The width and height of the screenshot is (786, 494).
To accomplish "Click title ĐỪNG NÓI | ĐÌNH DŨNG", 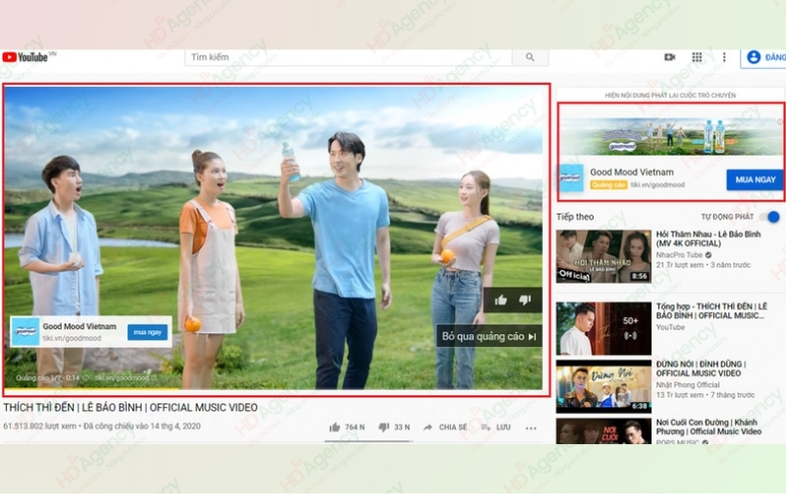I will [701, 369].
